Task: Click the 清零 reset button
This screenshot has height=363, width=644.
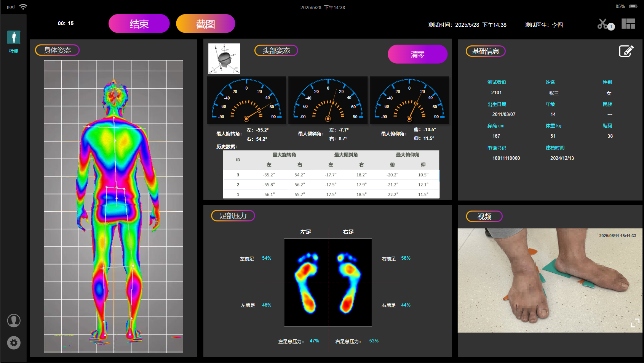Action: (417, 55)
